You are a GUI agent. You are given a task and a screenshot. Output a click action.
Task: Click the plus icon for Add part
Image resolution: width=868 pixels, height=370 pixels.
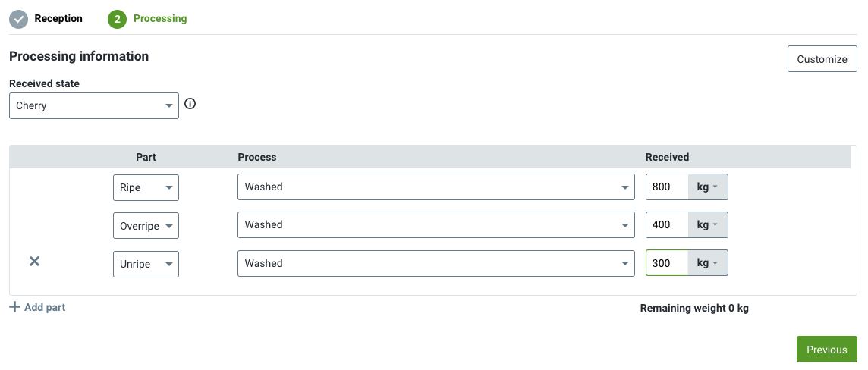tap(15, 307)
